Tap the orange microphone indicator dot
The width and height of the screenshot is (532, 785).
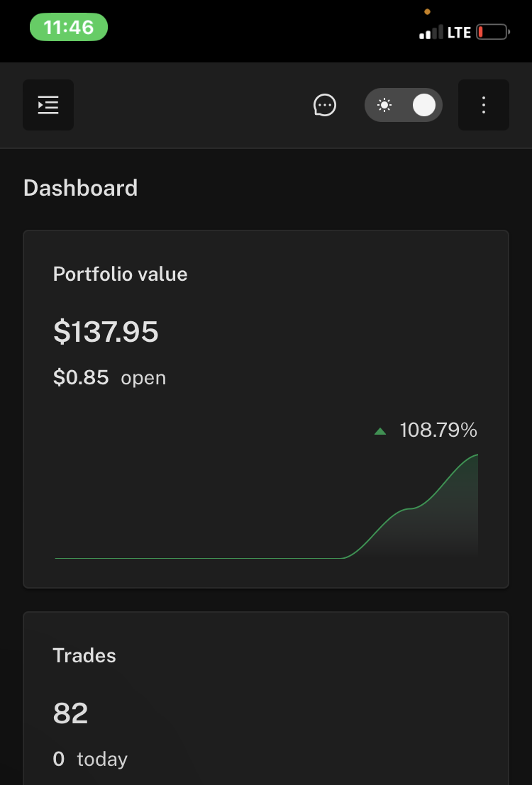click(x=427, y=11)
